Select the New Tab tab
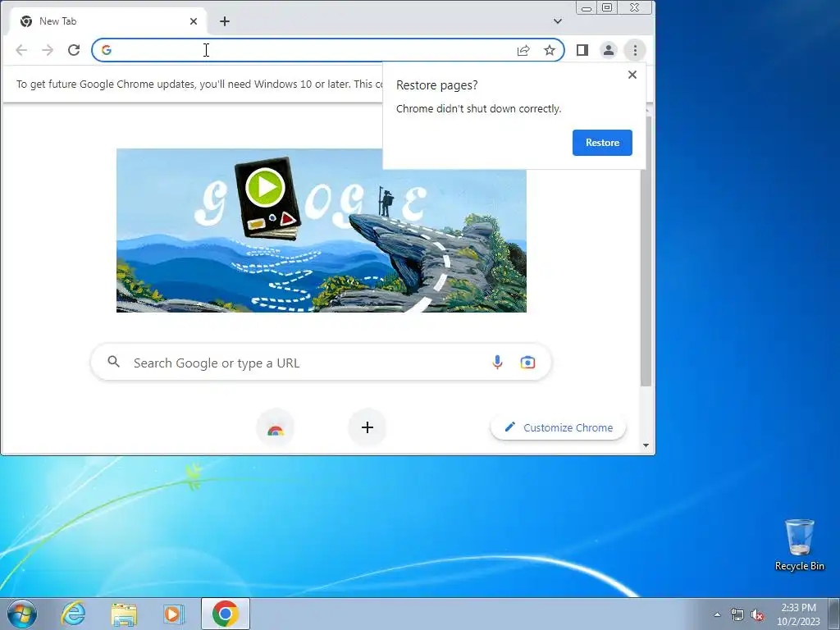840x630 pixels. 107,21
